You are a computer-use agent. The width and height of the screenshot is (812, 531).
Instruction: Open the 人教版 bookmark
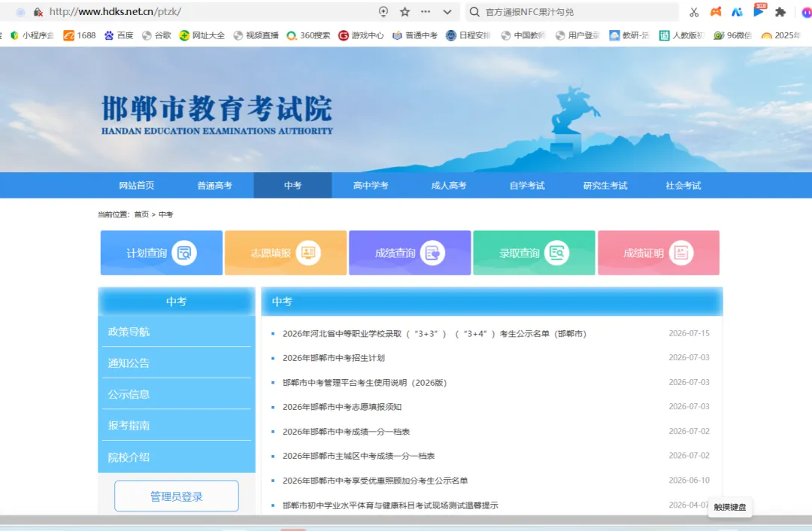[x=681, y=35]
